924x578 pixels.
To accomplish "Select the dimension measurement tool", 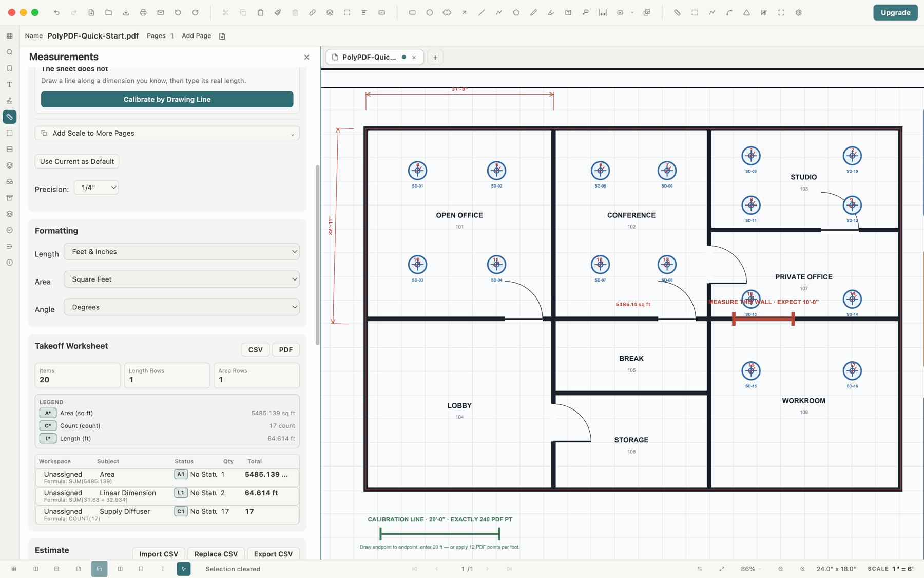I will tap(603, 12).
